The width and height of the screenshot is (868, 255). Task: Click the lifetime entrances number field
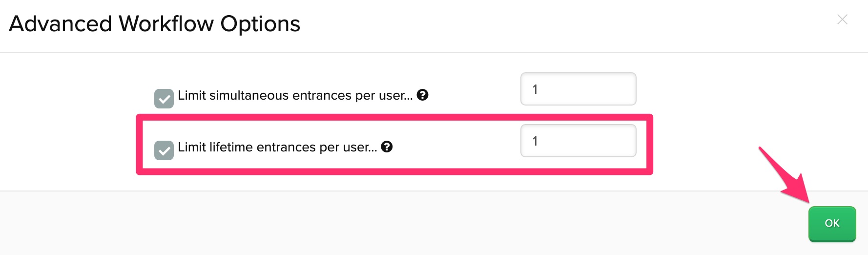(x=579, y=141)
